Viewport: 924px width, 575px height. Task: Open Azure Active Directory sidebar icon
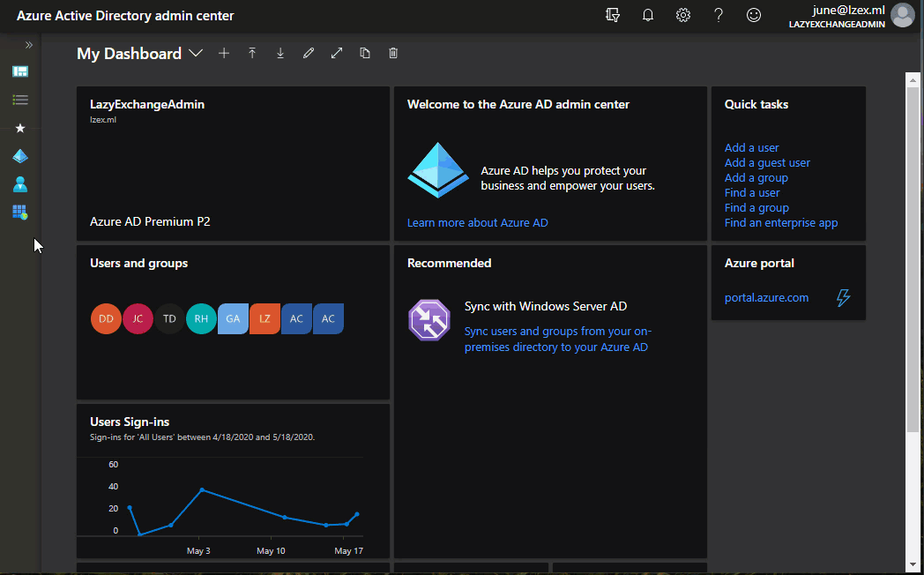click(x=20, y=156)
